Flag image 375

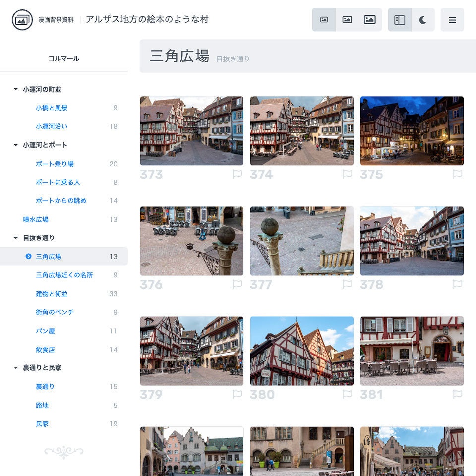pyautogui.click(x=458, y=174)
